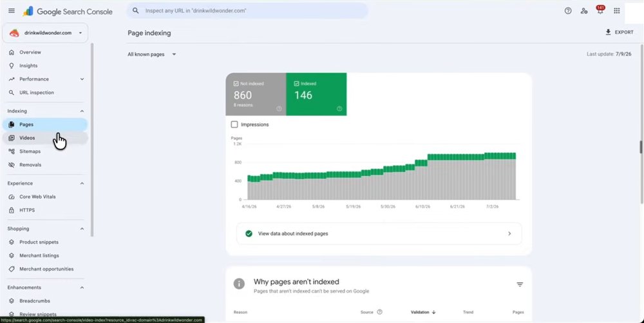Click the Last update 7/9/26 text
Screen dimensions: 644x323
609,54
